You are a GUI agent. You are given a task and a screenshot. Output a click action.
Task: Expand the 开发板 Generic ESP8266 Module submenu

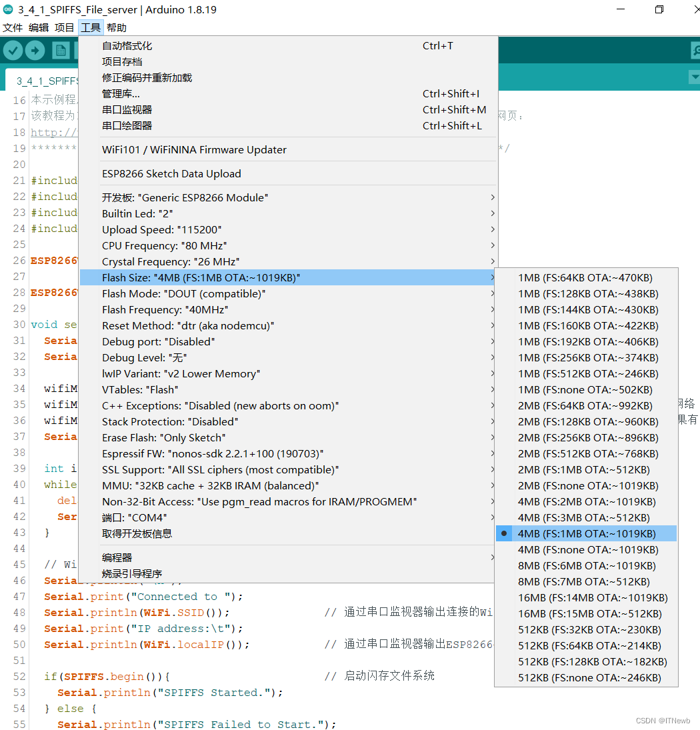289,197
